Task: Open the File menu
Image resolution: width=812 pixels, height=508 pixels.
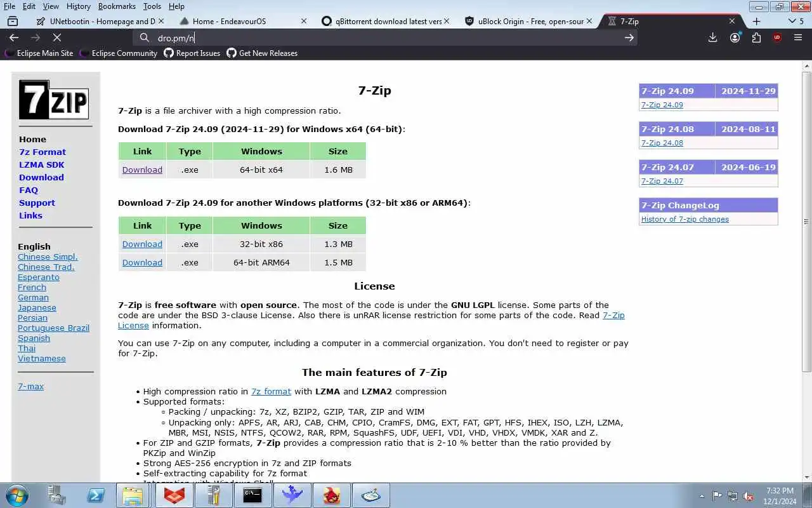Action: (x=10, y=6)
